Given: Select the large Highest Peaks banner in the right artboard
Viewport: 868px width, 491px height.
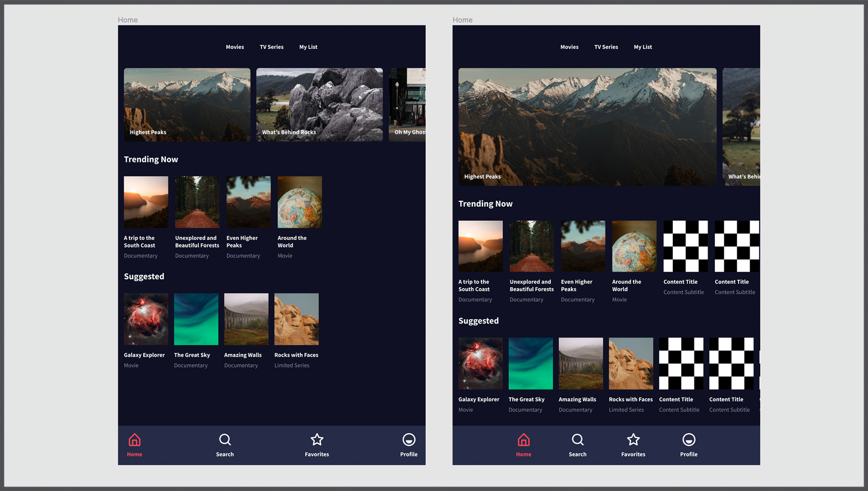Looking at the screenshot, I should coord(587,127).
